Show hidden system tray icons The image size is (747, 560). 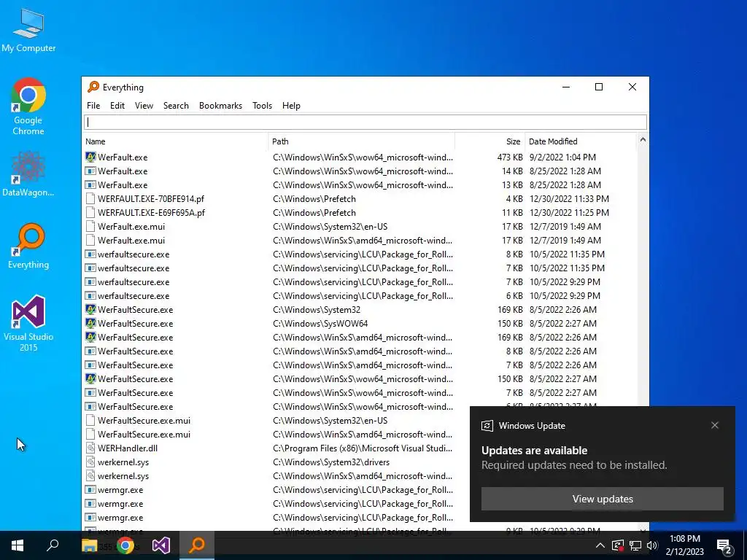click(600, 545)
